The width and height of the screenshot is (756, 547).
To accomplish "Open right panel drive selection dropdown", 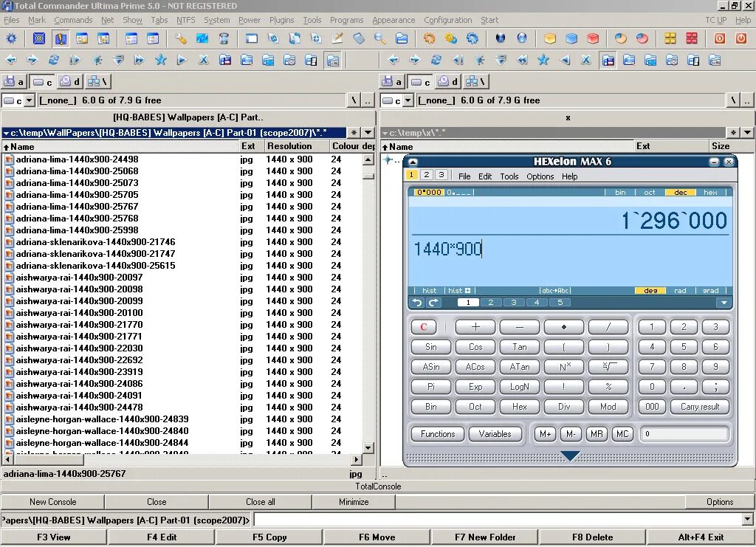I will coord(408,100).
